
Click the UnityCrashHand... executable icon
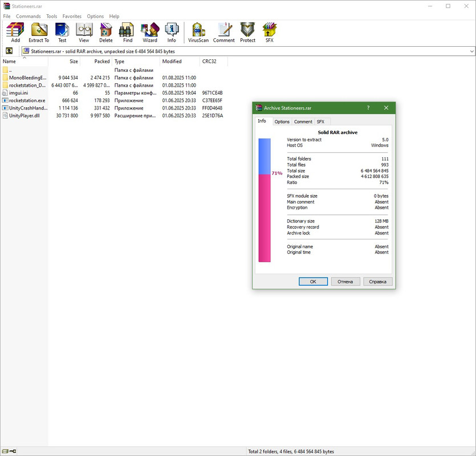[5, 108]
